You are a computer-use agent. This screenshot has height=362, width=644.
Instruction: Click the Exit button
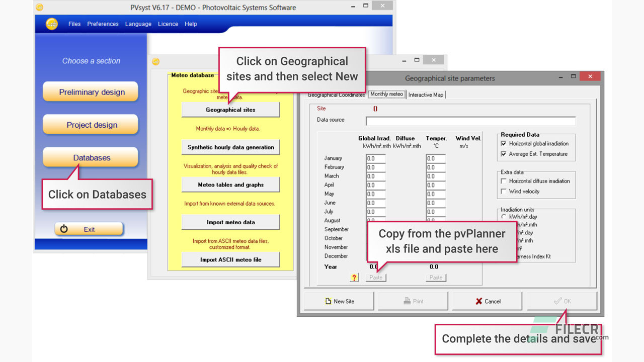(x=89, y=229)
